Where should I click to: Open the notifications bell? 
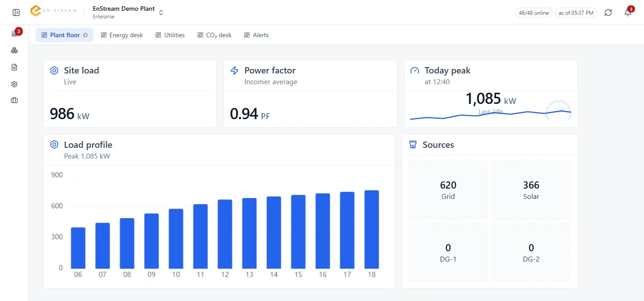[x=628, y=13]
